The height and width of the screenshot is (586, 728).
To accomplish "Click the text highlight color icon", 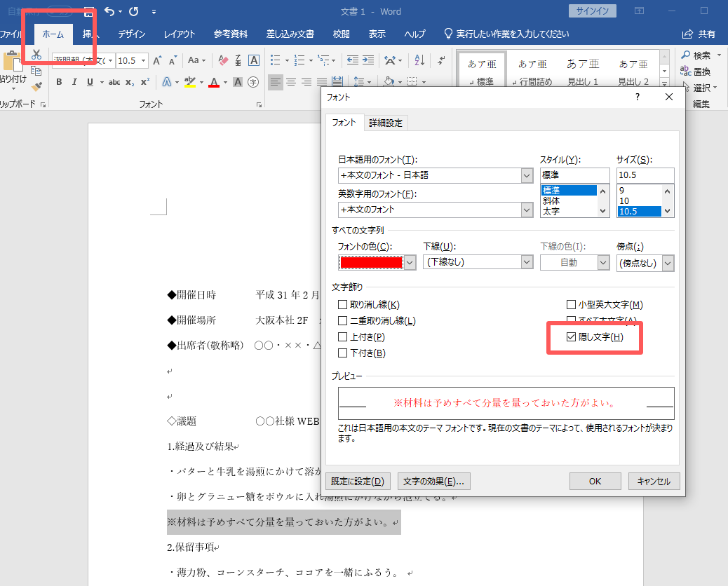I will pos(189,82).
